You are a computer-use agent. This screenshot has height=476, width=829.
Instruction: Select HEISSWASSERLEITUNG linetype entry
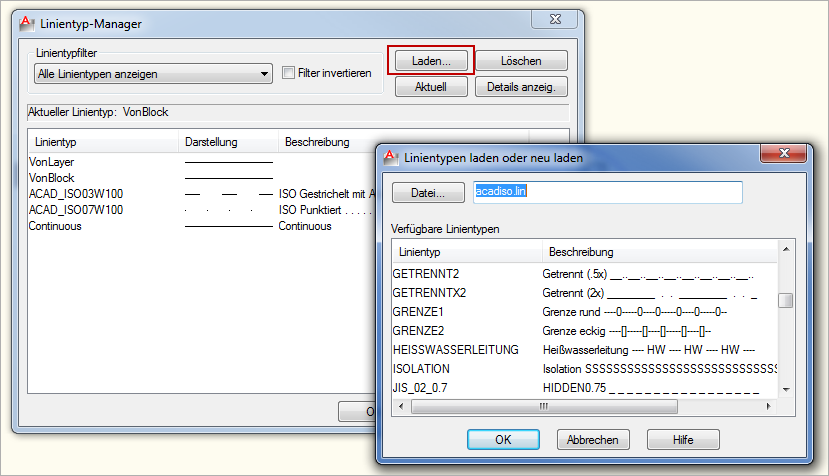(x=455, y=349)
